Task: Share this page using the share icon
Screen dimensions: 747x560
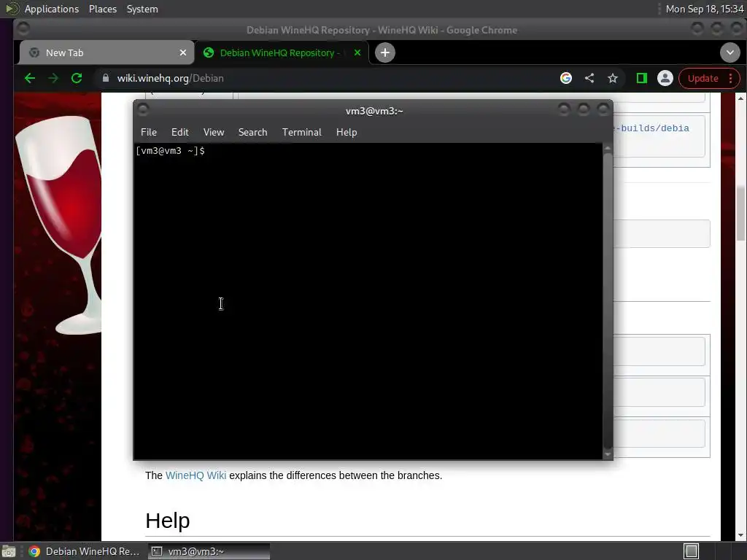Action: pos(589,78)
